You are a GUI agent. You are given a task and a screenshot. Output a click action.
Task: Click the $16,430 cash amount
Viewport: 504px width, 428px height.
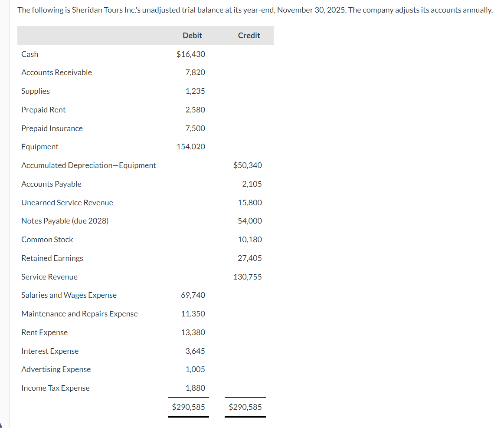pyautogui.click(x=191, y=54)
